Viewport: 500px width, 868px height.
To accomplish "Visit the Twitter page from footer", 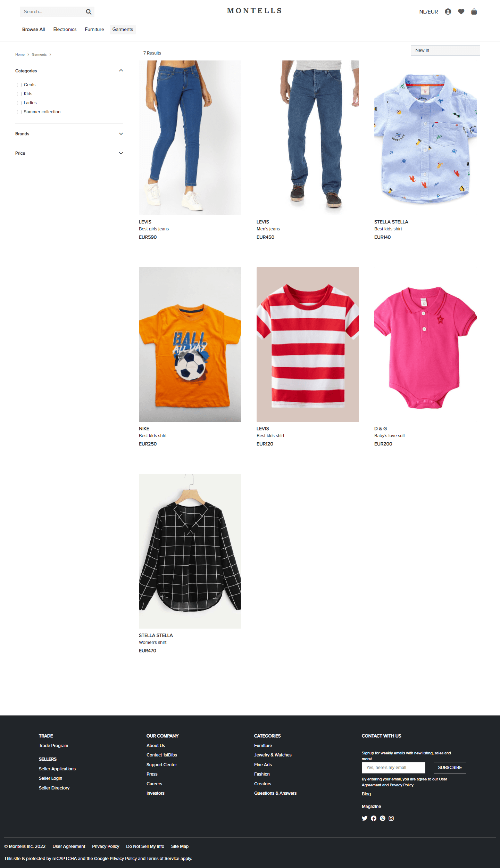I will pos(365,818).
